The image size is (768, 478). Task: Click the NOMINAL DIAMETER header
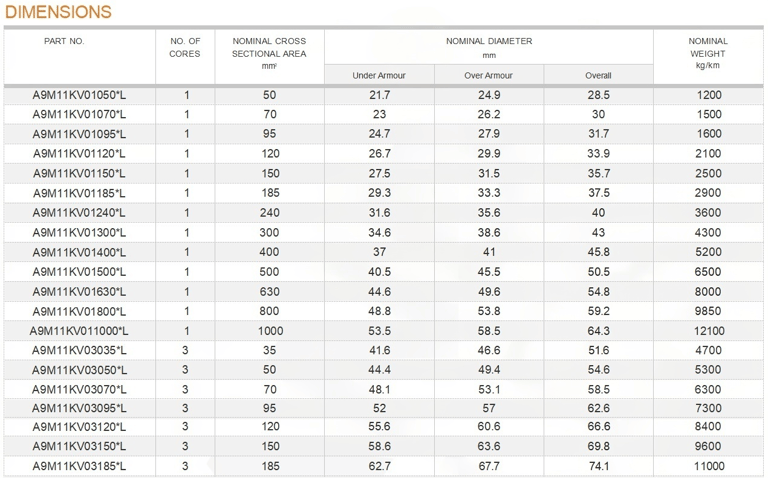pyautogui.click(x=489, y=41)
